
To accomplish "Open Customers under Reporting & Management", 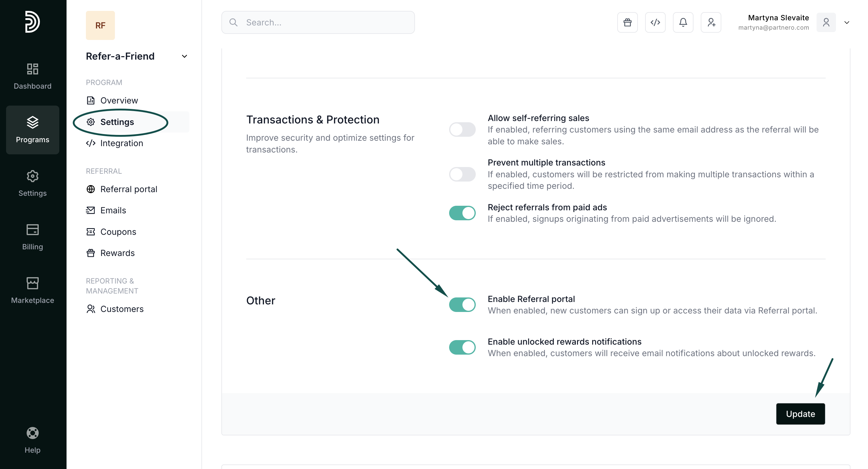I will tap(122, 309).
